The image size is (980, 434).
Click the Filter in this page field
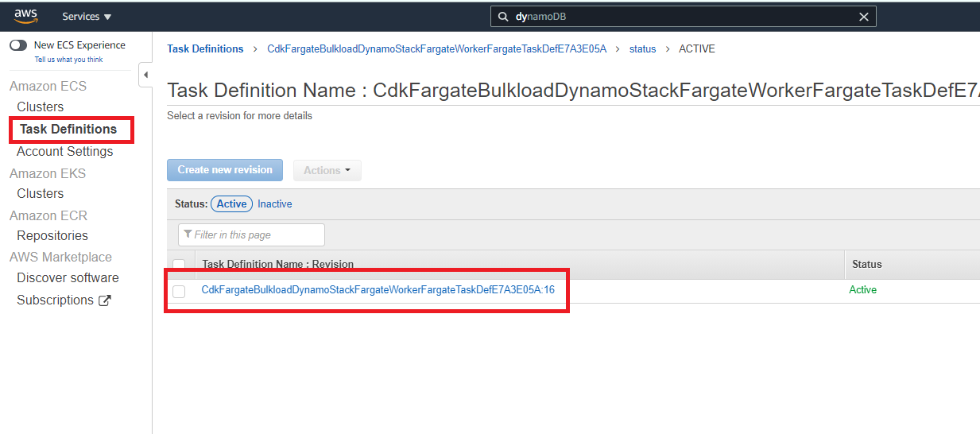tap(251, 234)
